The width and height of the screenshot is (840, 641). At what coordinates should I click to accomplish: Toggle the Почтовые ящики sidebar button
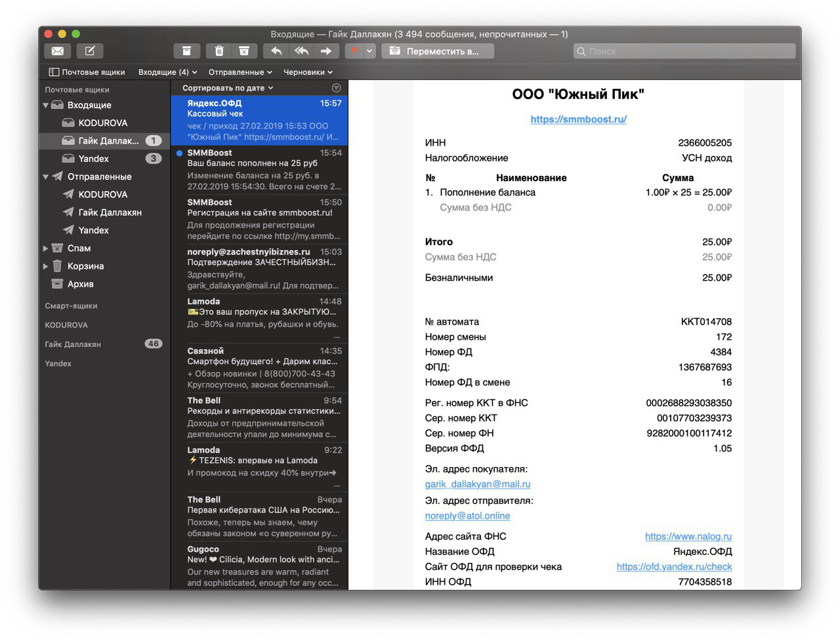pos(87,72)
